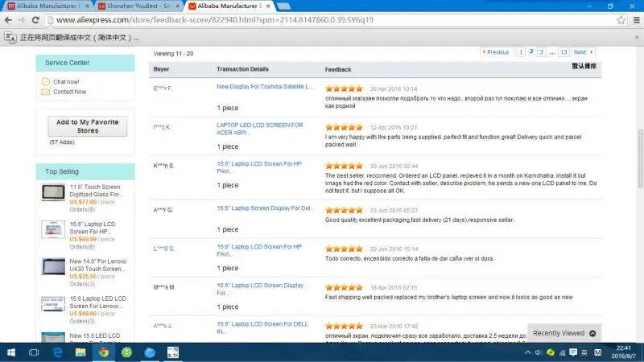Click the volume speaker tray icon
The width and height of the screenshot is (644, 362).
coord(539,352)
